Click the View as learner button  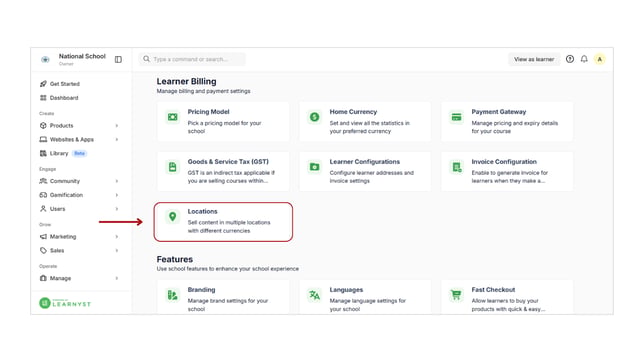click(x=534, y=59)
